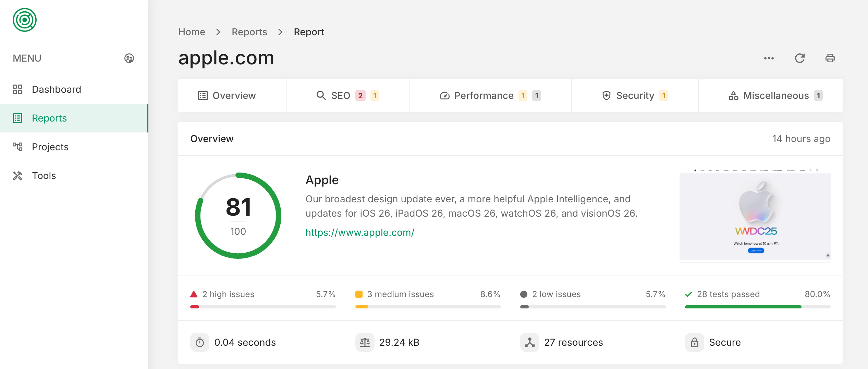Refresh the report with reload icon

800,58
